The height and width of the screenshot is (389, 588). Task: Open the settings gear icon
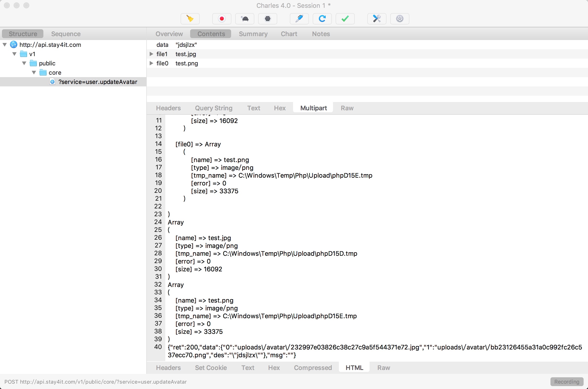(x=400, y=19)
